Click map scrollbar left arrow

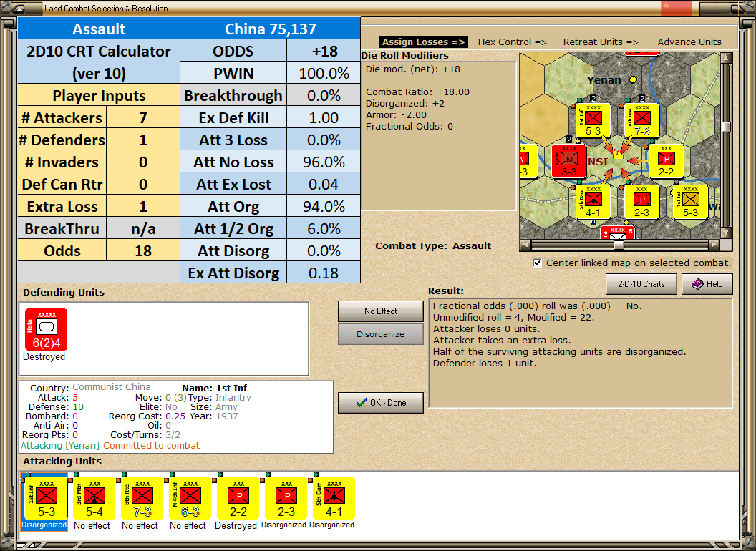coord(525,245)
